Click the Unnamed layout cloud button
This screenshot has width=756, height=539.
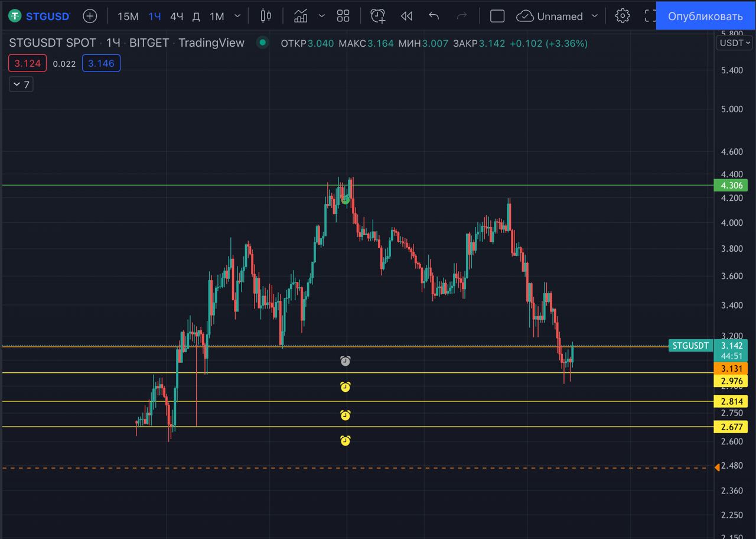point(549,16)
